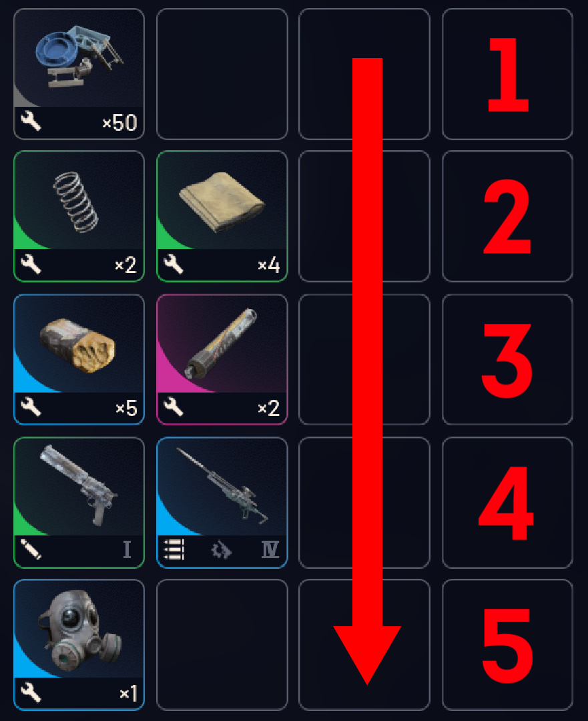Select the tan fabric item x4
Screen dimensions: 588x721
click(222, 216)
